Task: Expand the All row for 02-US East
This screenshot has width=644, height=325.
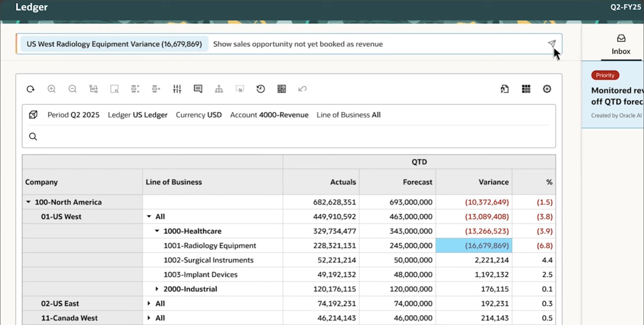Action: tap(149, 304)
